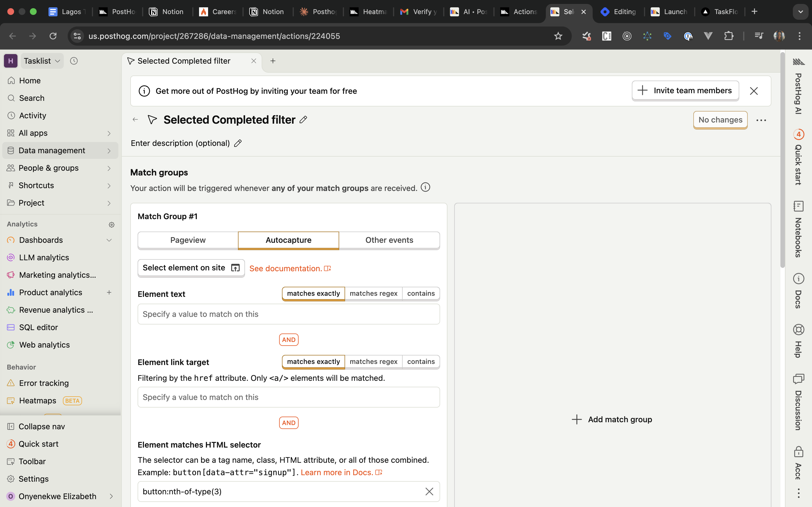Click pencil icon beside action title
812x507 pixels.
tap(303, 120)
